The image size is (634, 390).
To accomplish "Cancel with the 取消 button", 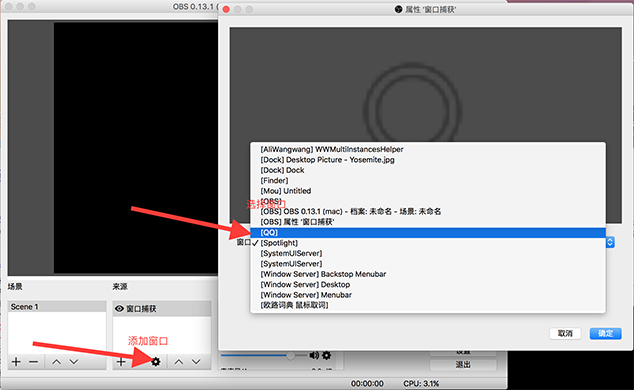I will pos(565,333).
